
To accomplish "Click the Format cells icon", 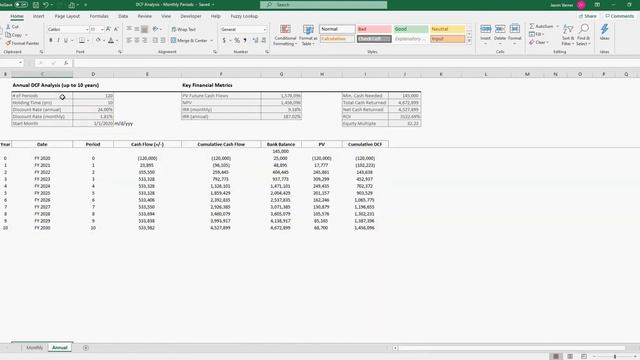I will 515,29.
